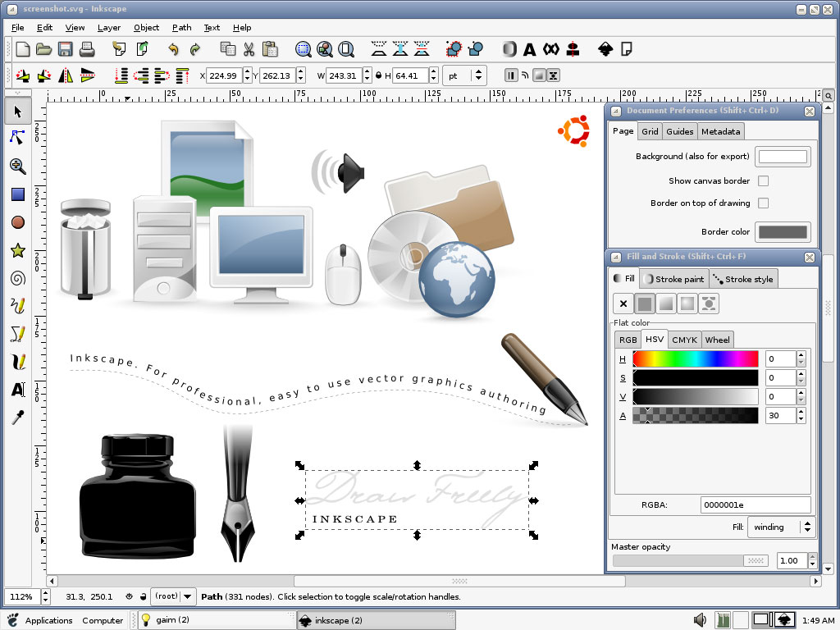This screenshot has height=630, width=840.
Task: Select the Dropper color picker tool
Action: 18,418
